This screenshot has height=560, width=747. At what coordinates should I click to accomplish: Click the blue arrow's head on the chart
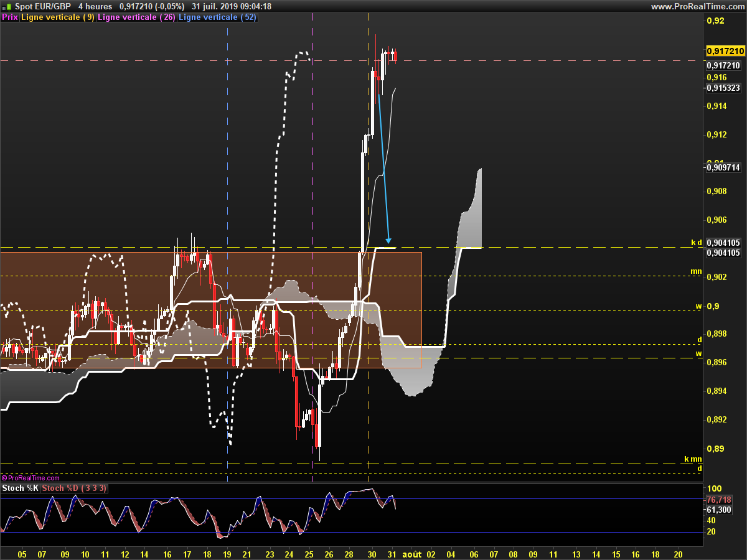click(388, 240)
